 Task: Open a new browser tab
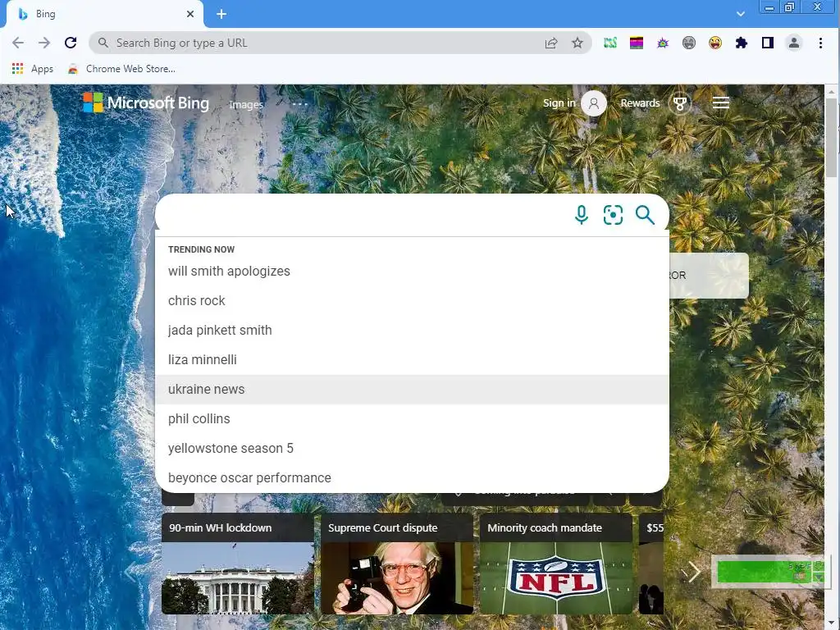click(221, 14)
